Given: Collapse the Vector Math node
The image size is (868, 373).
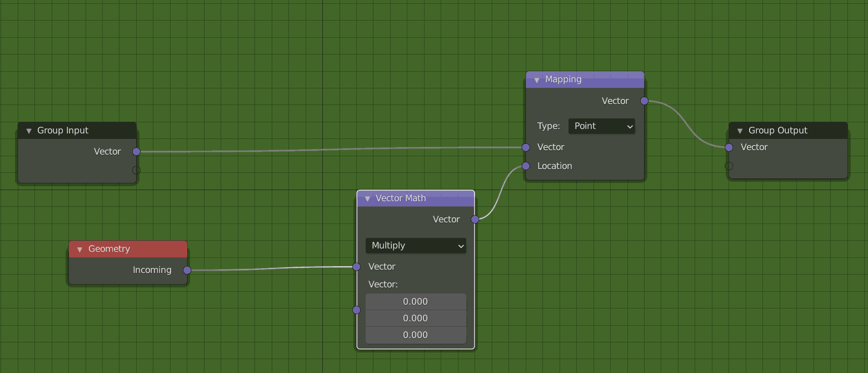Looking at the screenshot, I should [367, 198].
